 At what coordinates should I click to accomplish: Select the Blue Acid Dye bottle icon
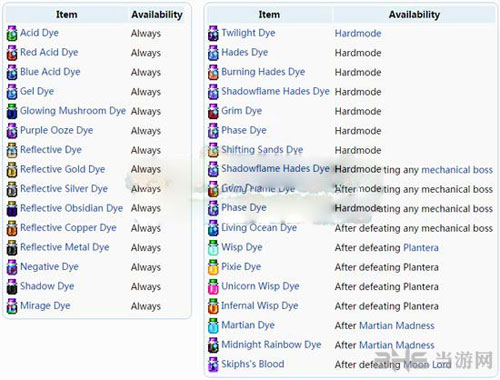click(12, 72)
